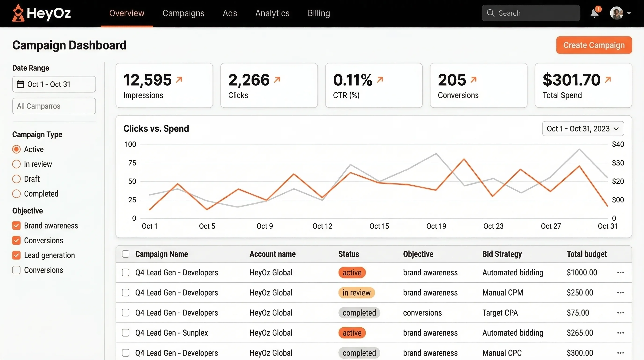
Task: Tick the select-all checkbox in table header
Action: point(125,254)
